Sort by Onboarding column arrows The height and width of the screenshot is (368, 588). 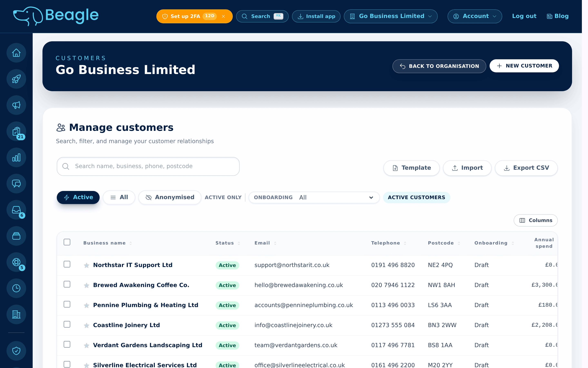[x=513, y=243]
